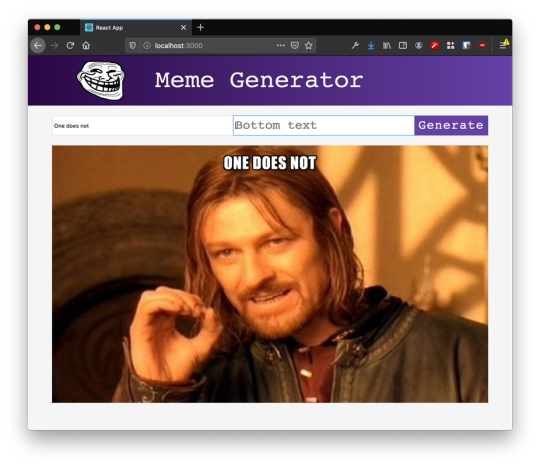Click the troll face logo

pyautogui.click(x=101, y=81)
